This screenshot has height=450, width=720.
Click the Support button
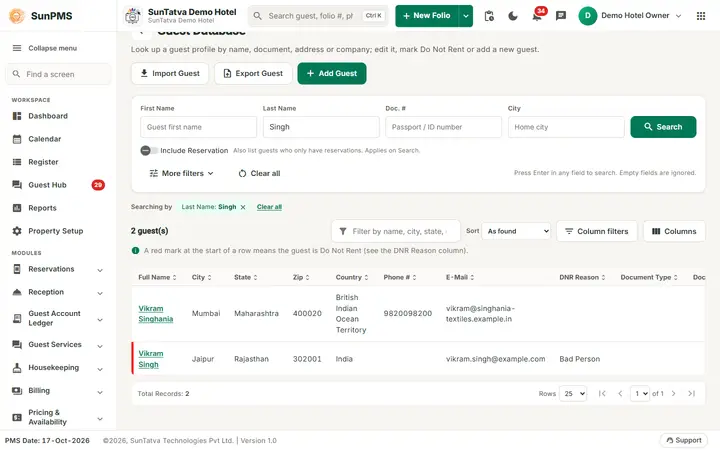tap(684, 440)
